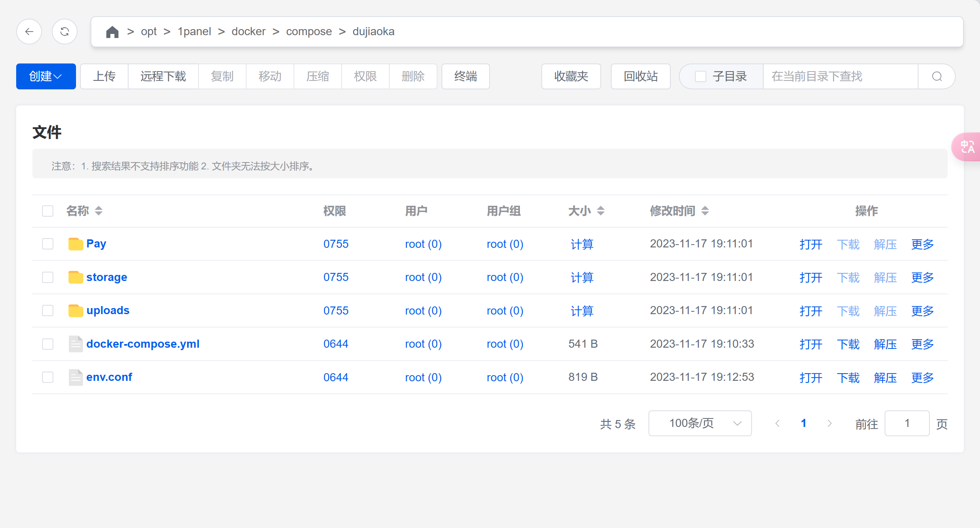Screen dimensions: 980x528
Task: Click the 上传 upload toolbar item
Action: click(104, 76)
